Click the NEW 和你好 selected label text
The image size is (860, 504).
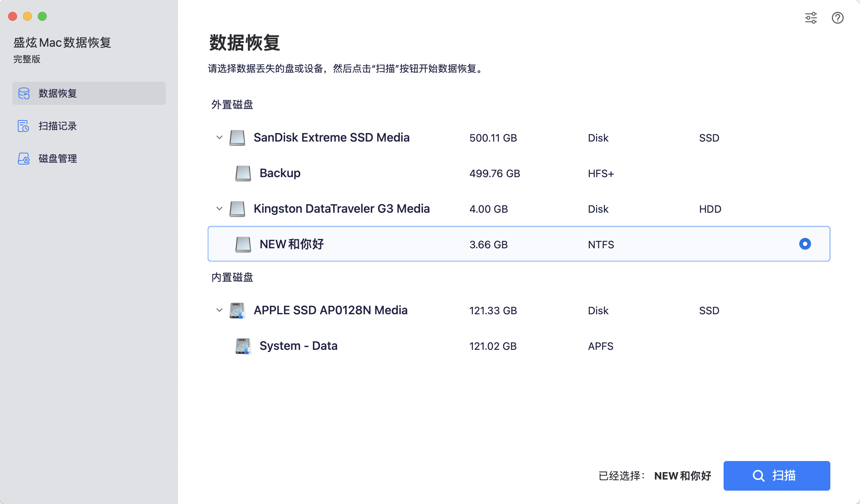682,476
